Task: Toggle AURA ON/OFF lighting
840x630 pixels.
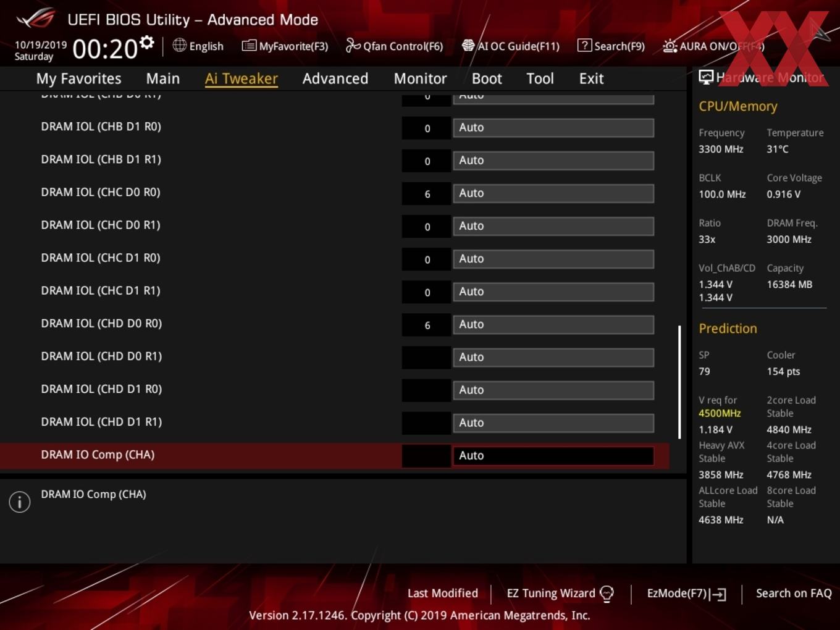Action: tap(713, 46)
